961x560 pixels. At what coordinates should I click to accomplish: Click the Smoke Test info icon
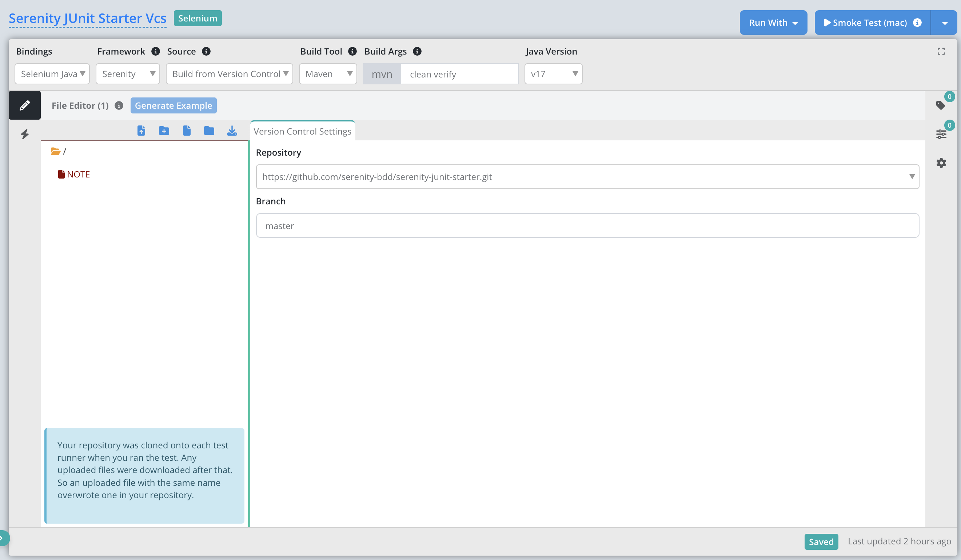coord(917,23)
